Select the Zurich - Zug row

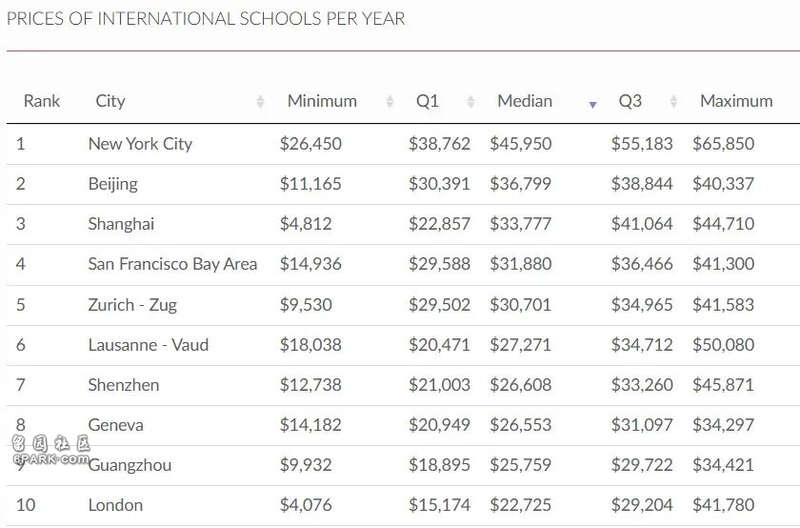coord(403,305)
